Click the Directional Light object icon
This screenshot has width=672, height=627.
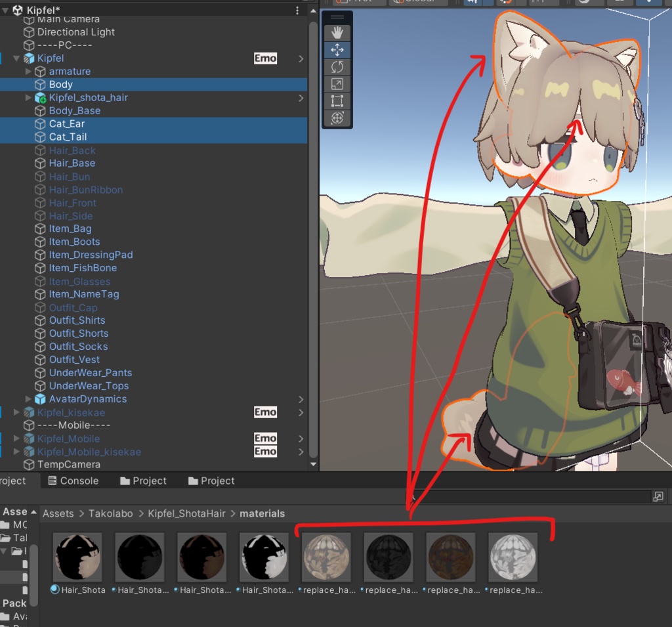(29, 32)
